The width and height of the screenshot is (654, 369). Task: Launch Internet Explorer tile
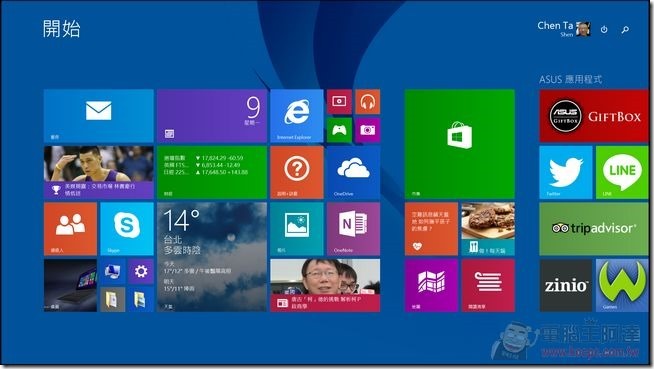[x=297, y=116]
